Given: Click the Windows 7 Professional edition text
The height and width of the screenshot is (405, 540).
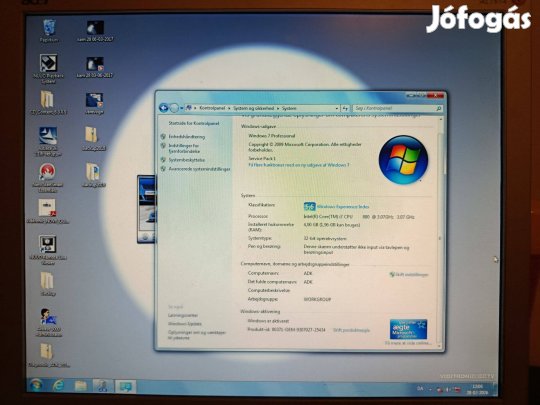Looking at the screenshot, I should (272, 136).
